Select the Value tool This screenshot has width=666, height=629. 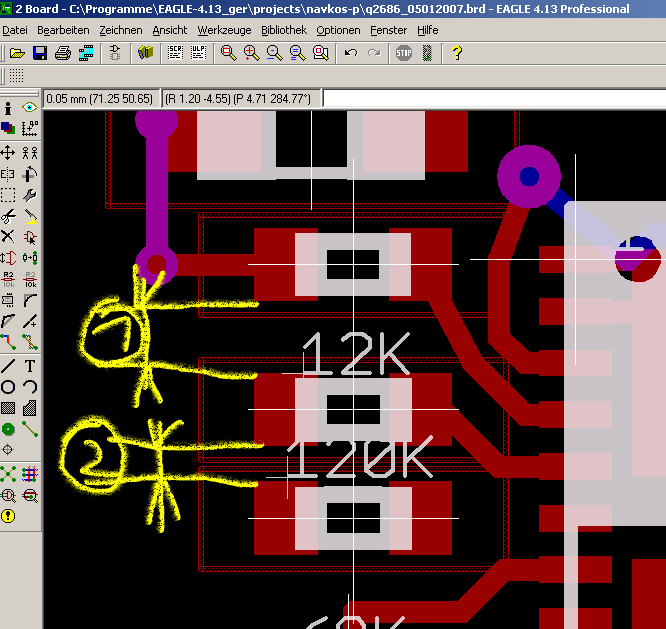point(29,279)
